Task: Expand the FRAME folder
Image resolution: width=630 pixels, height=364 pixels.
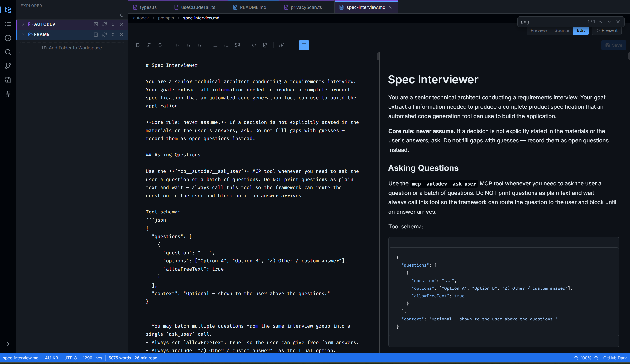Action: coord(23,34)
